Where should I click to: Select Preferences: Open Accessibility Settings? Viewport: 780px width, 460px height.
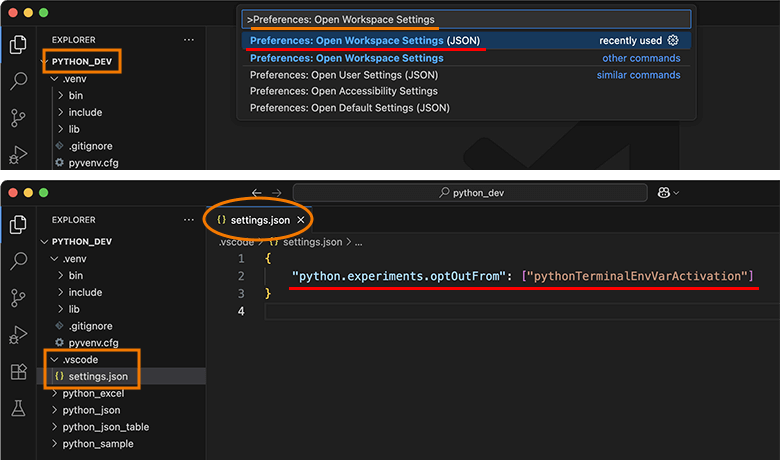466,92
